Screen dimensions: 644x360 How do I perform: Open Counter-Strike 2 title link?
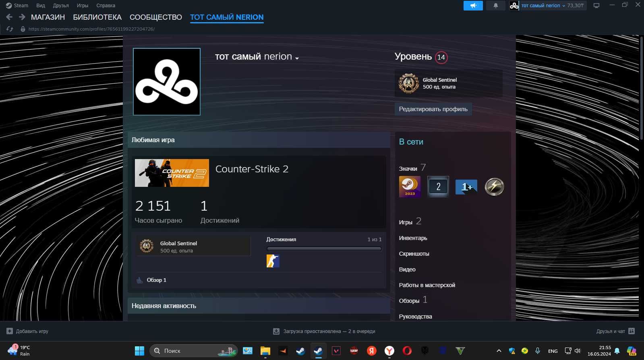(252, 169)
